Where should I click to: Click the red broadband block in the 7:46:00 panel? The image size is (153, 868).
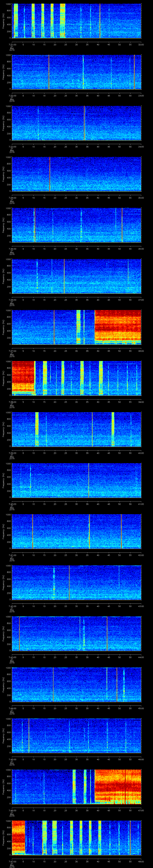click(x=118, y=785)
